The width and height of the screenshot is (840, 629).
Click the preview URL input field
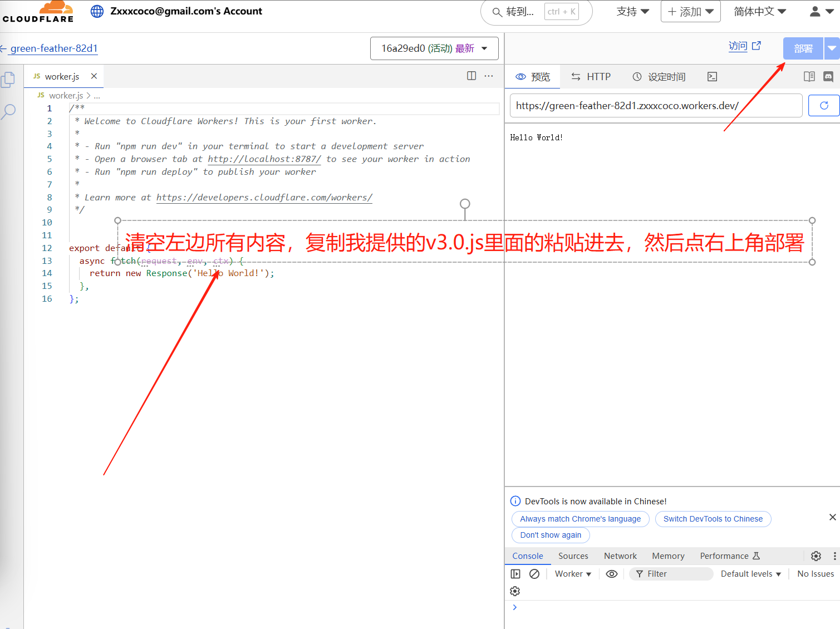click(656, 105)
